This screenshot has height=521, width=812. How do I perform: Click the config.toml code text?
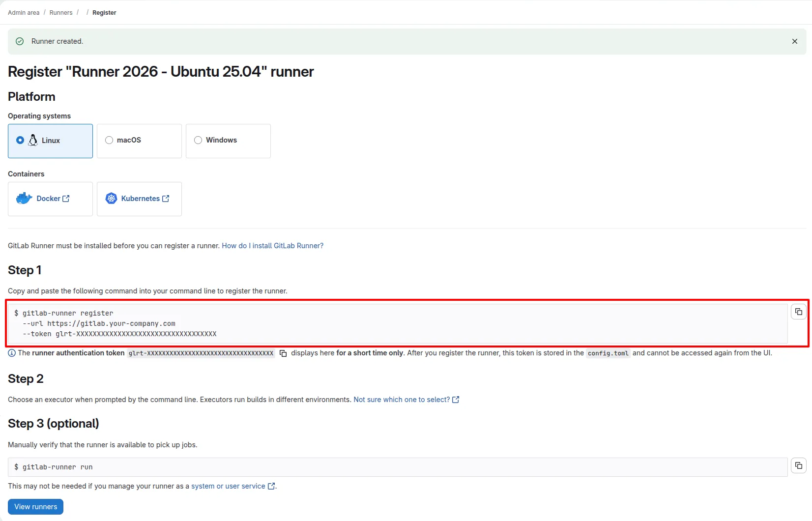tap(608, 353)
